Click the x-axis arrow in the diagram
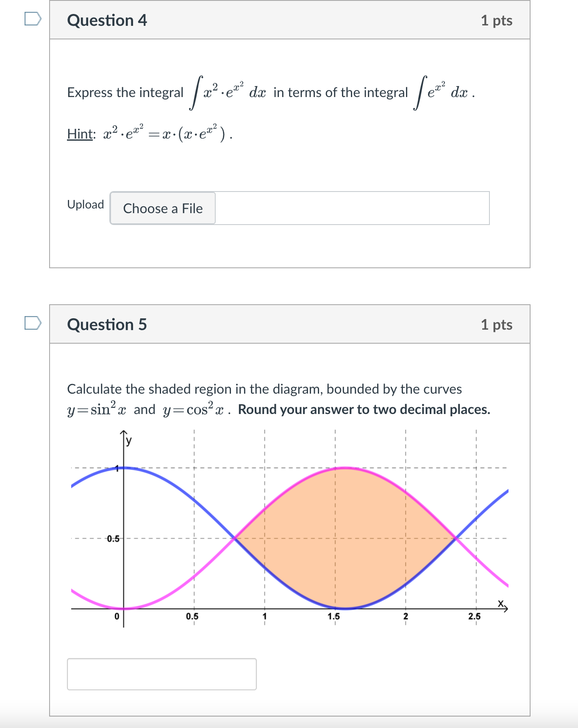Screen dimensions: 578x728 [x=505, y=608]
